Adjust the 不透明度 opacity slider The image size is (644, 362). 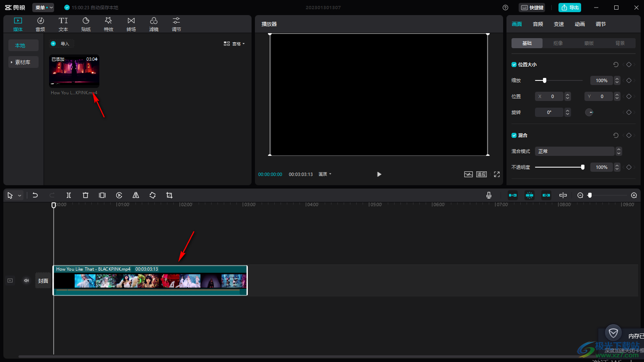tap(560, 167)
